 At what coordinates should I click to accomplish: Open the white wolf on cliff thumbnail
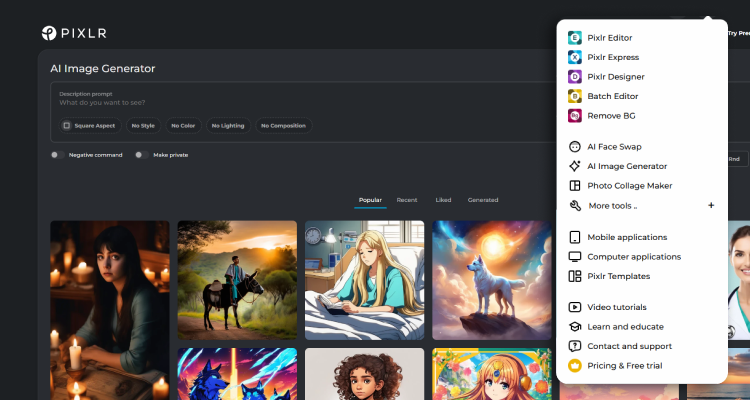pos(492,280)
